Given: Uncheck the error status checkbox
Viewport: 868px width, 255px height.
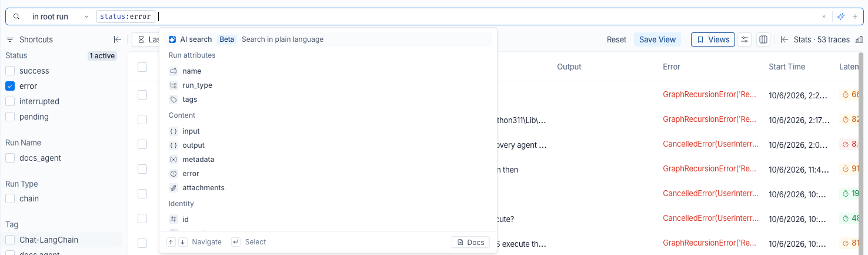Looking at the screenshot, I should (10, 86).
